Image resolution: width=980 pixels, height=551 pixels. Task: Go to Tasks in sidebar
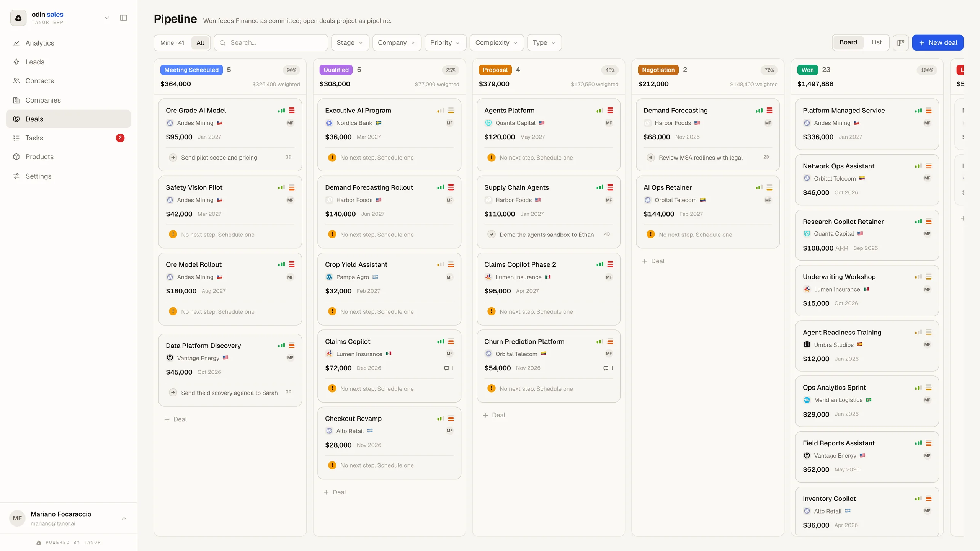(x=68, y=138)
